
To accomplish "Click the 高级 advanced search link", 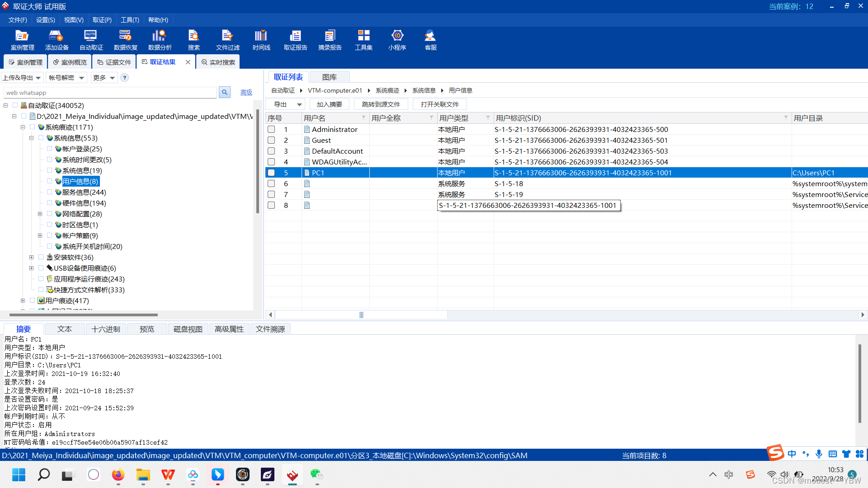I will coord(246,92).
